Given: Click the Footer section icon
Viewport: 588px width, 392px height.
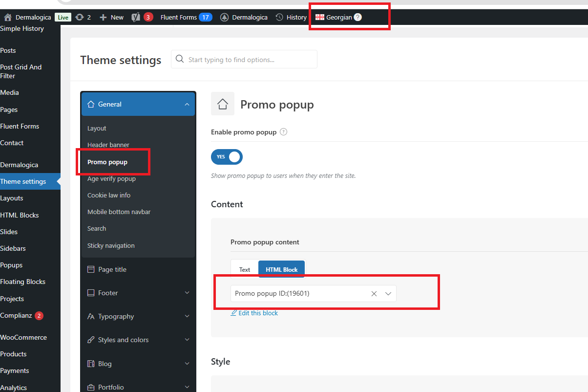Looking at the screenshot, I should (x=91, y=293).
